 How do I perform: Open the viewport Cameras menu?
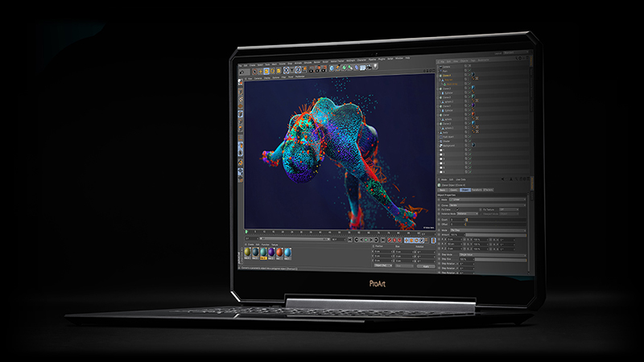tap(258, 78)
